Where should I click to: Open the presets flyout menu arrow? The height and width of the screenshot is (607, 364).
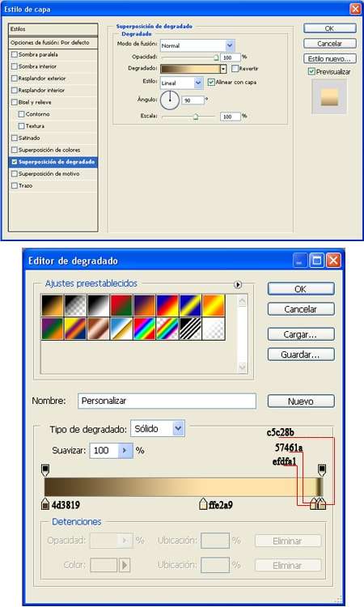pos(238,285)
